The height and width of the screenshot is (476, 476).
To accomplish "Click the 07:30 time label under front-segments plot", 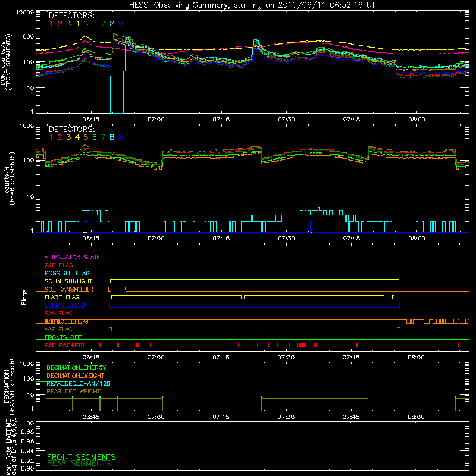I will click(286, 120).
